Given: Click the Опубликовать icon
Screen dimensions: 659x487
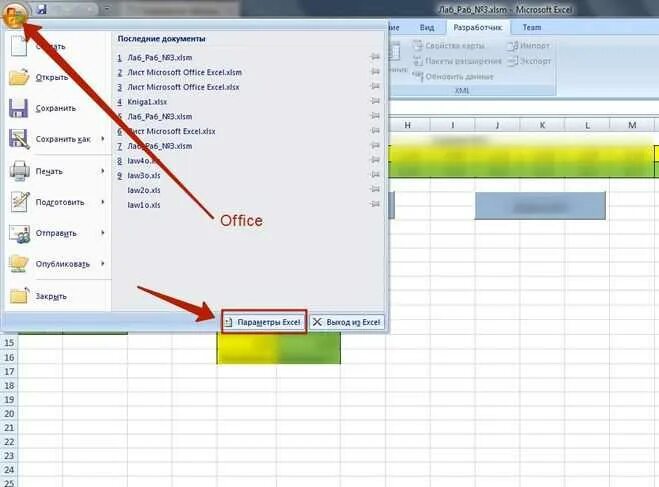Looking at the screenshot, I should (19, 264).
